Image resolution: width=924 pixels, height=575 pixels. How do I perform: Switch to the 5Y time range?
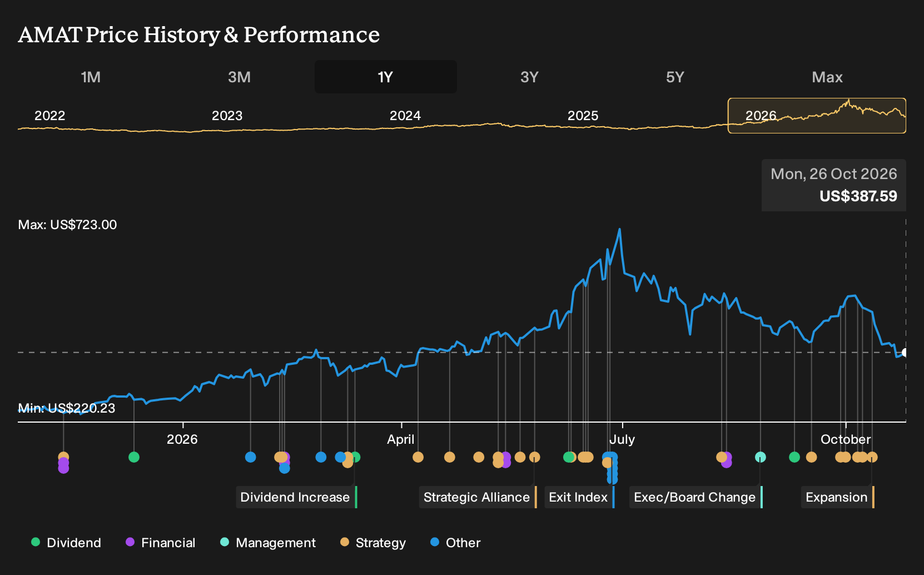[675, 77]
